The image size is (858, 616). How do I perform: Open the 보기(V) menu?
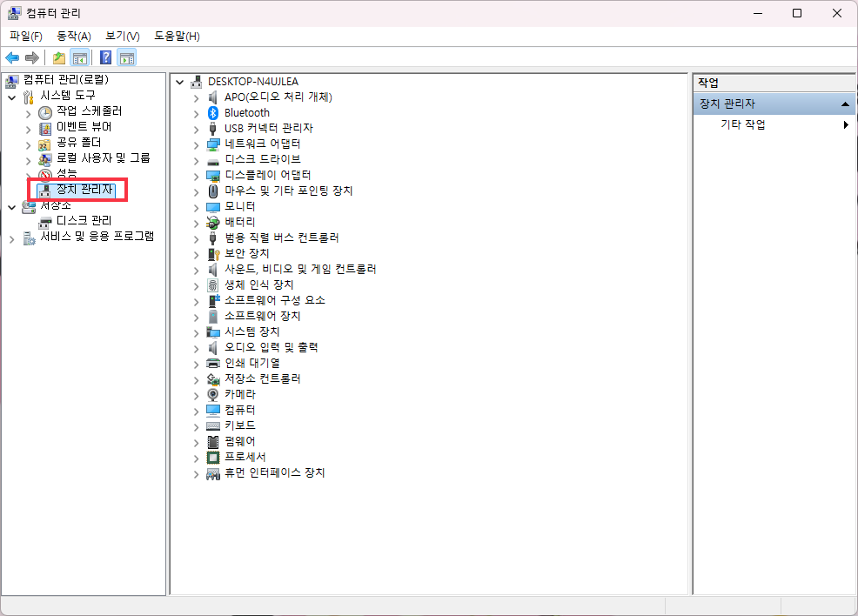[x=122, y=36]
